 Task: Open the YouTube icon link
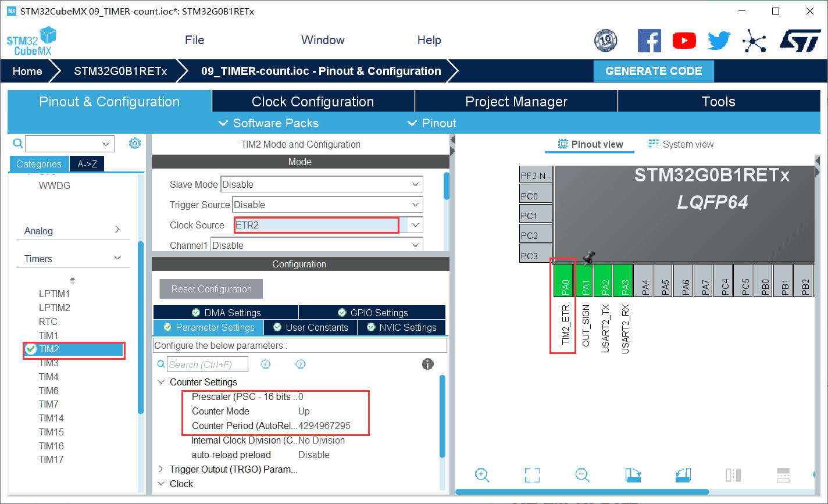(x=684, y=41)
